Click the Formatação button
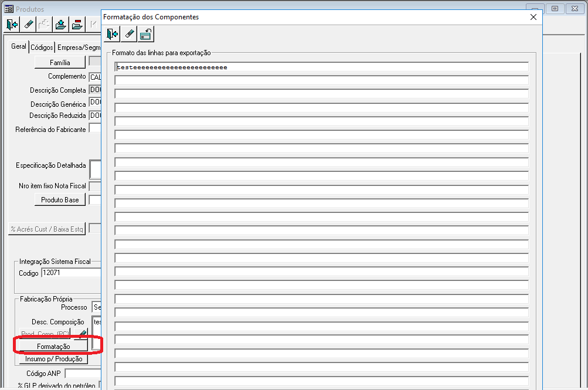Image resolution: width=588 pixels, height=390 pixels. click(x=53, y=346)
